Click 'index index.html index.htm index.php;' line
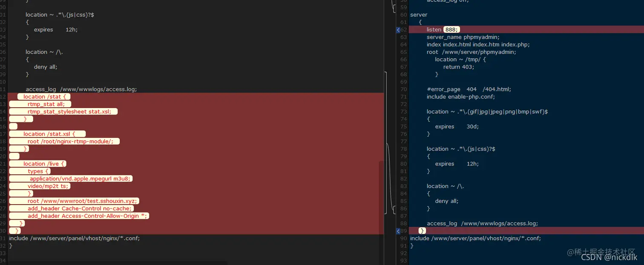Viewport: 644px width, 265px height. tap(478, 45)
